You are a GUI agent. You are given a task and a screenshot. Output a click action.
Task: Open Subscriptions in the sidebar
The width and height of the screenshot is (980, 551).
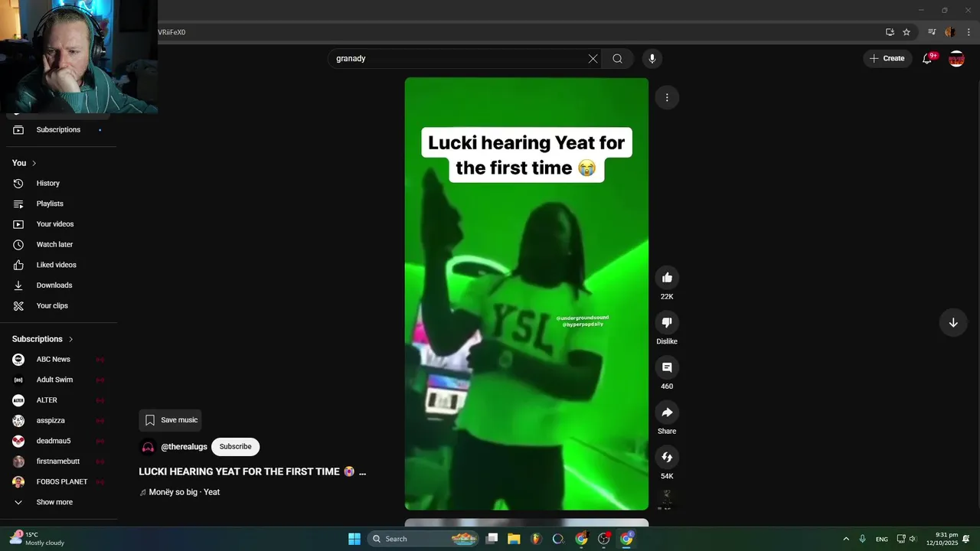pos(59,130)
